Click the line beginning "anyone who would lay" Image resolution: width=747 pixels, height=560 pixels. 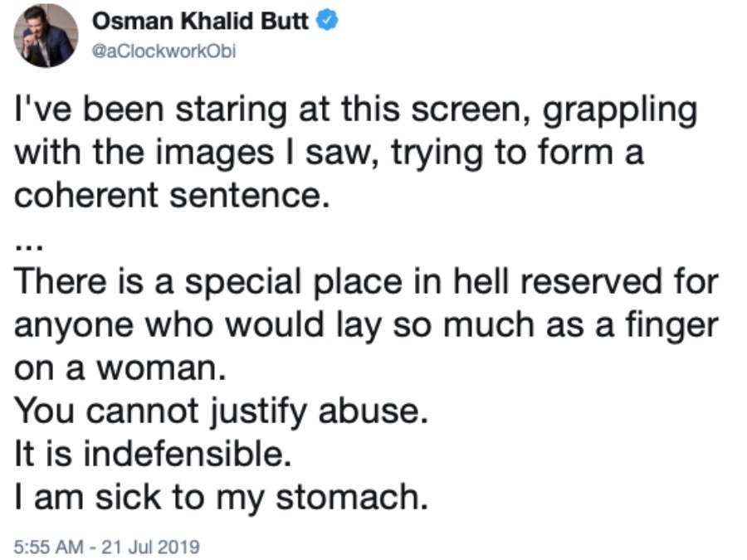pyautogui.click(x=366, y=327)
